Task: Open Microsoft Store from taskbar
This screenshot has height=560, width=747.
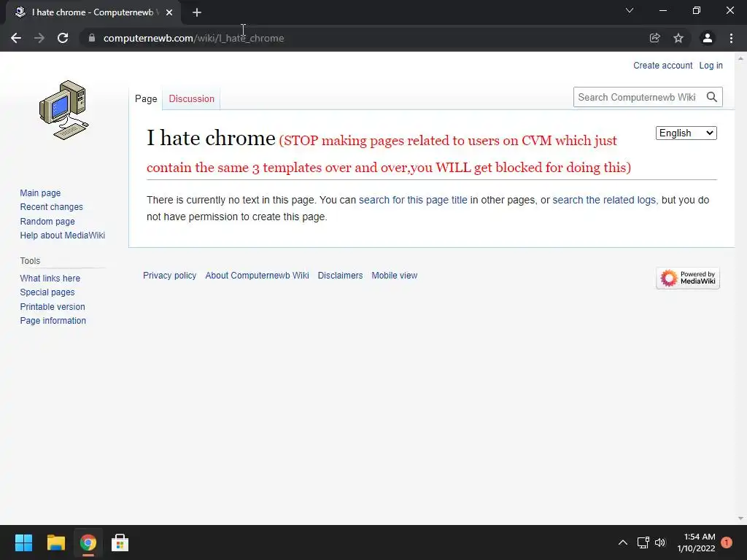Action: click(x=120, y=542)
